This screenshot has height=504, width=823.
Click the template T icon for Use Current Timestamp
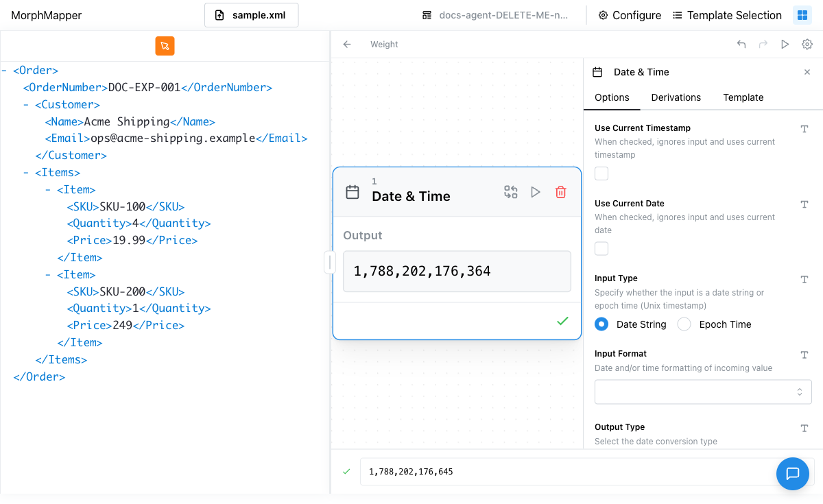(x=804, y=129)
